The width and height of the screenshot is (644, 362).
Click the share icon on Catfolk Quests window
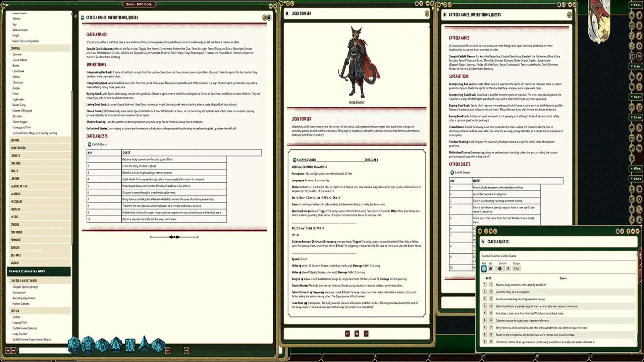pos(622,231)
